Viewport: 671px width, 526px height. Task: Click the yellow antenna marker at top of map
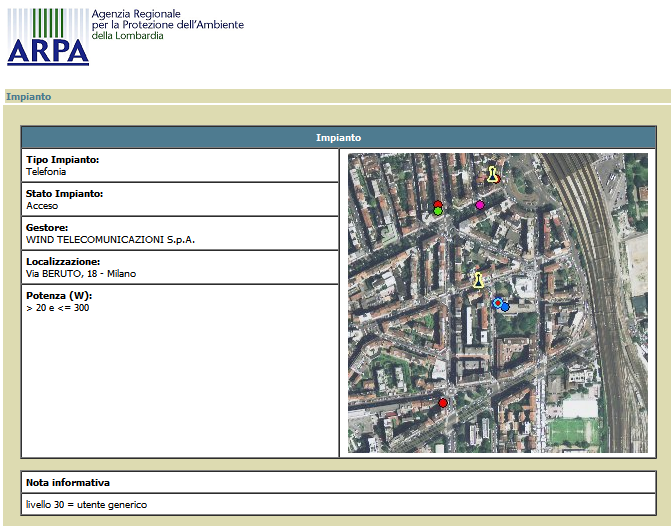pos(492,174)
